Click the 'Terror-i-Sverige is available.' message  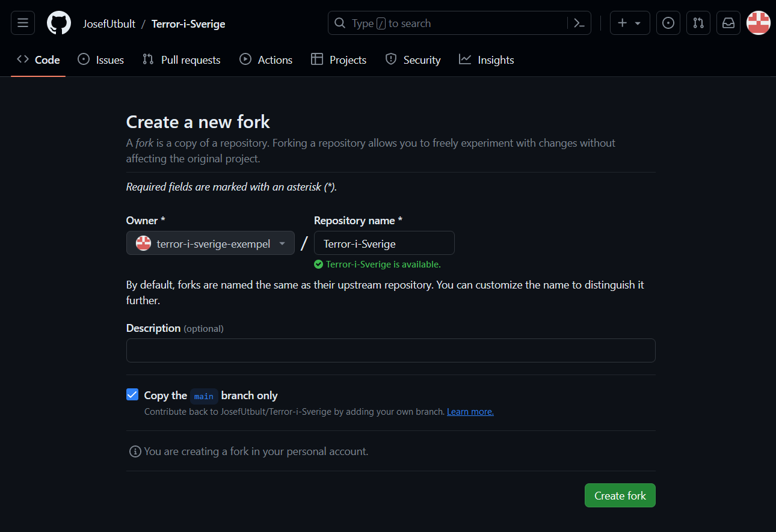click(383, 264)
